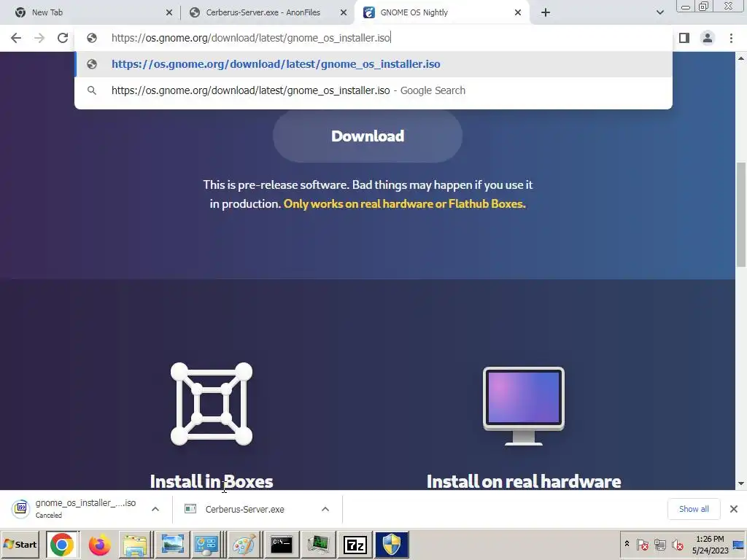Open the file explorer folder taskbar icon
Screen dimensions: 747x560
[x=135, y=544]
